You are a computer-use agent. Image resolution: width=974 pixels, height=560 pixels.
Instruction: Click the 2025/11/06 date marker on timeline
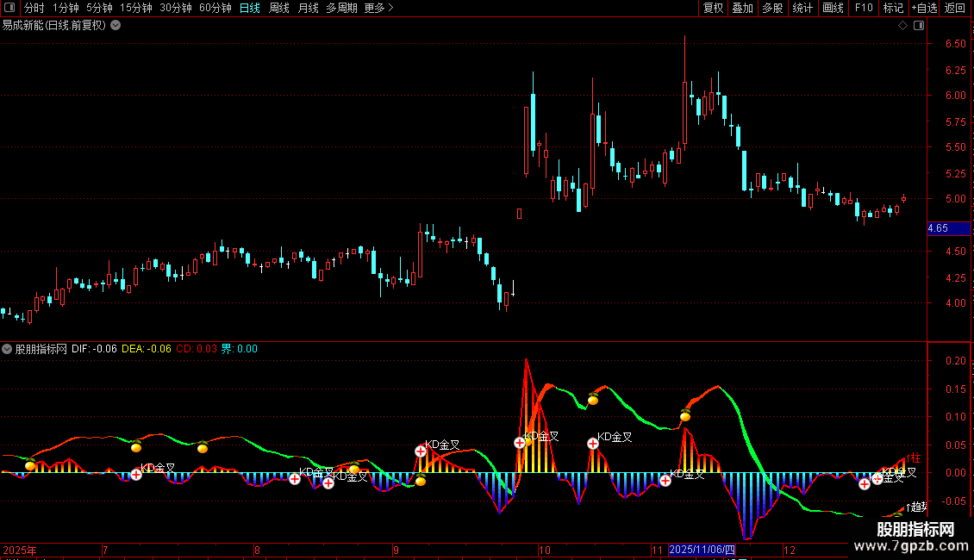click(702, 550)
